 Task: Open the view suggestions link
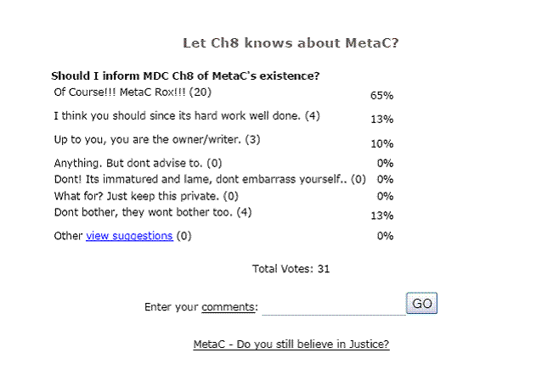click(x=129, y=236)
